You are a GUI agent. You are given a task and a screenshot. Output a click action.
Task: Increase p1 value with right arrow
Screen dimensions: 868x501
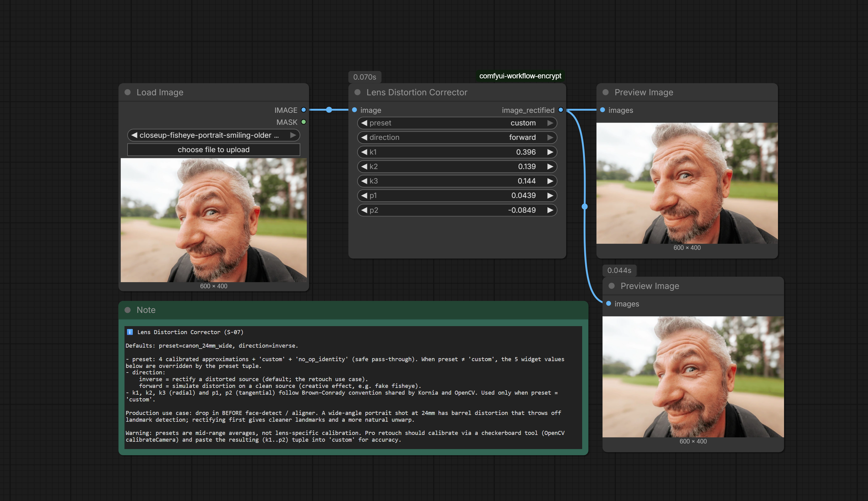[x=550, y=195]
